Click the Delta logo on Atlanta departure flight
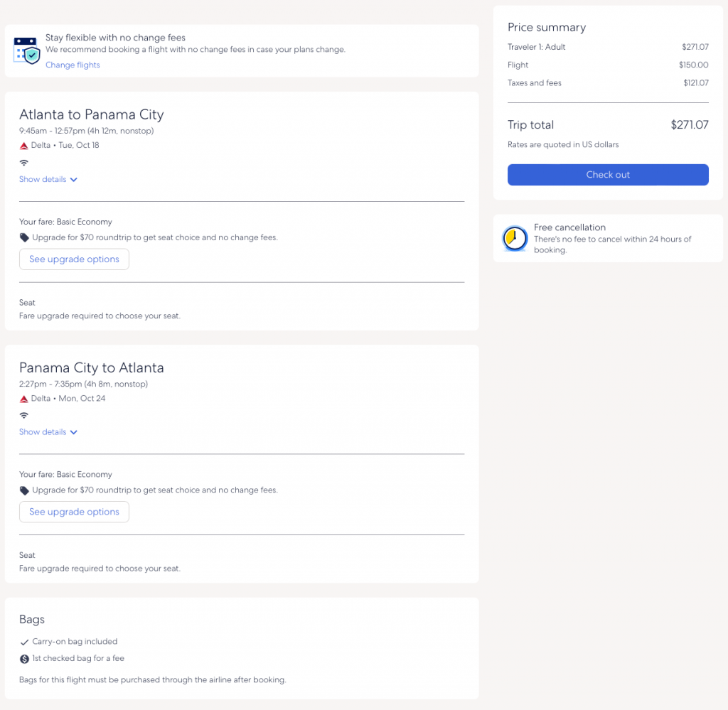This screenshot has width=728, height=710. (x=23, y=146)
